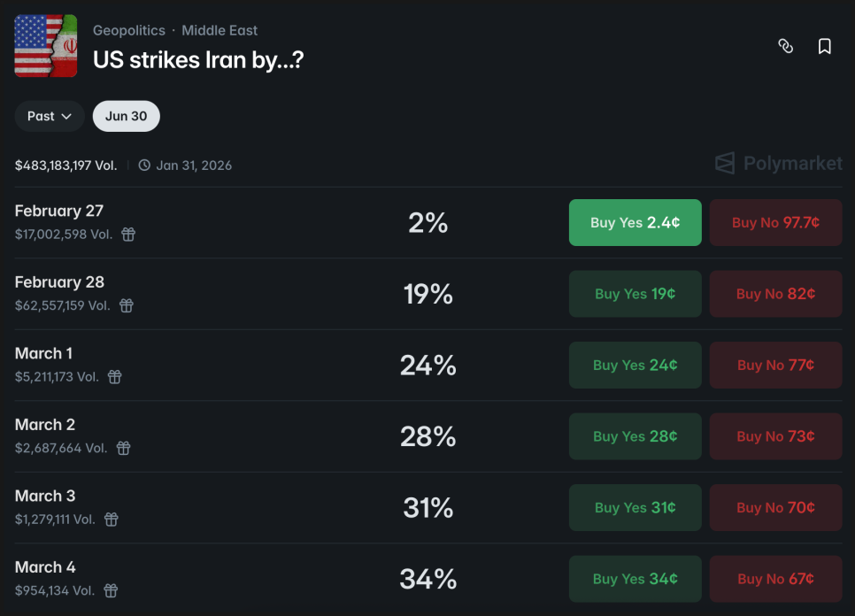
Task: Open the Middle East category link
Action: [x=220, y=30]
